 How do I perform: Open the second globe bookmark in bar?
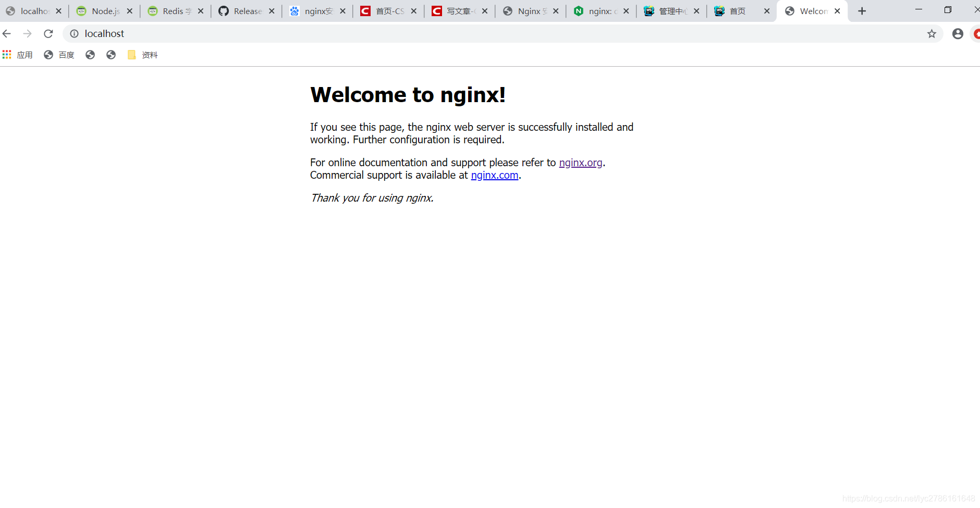90,55
